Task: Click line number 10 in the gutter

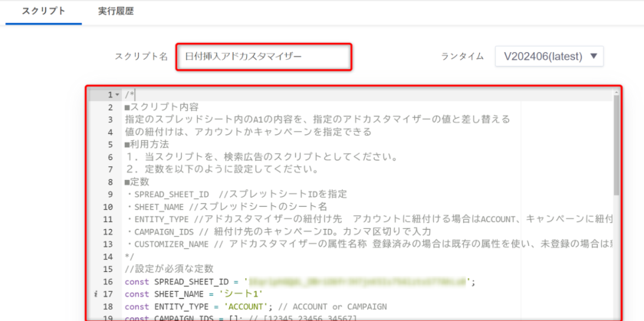Action: pos(107,206)
